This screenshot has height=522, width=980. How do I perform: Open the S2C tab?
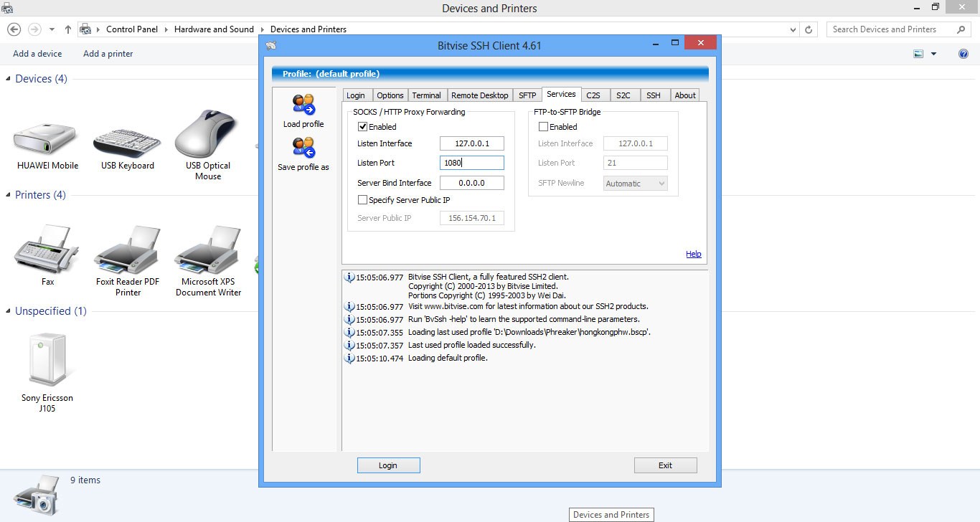[x=623, y=95]
